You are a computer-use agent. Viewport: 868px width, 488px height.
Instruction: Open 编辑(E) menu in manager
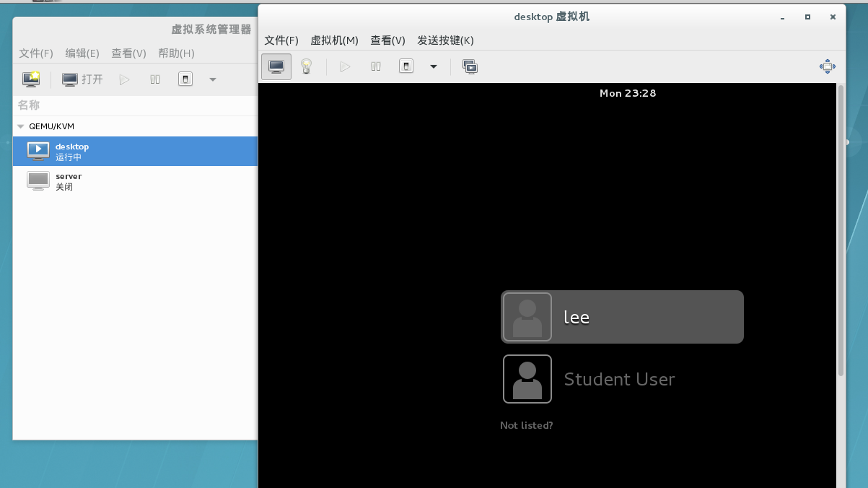pyautogui.click(x=82, y=53)
